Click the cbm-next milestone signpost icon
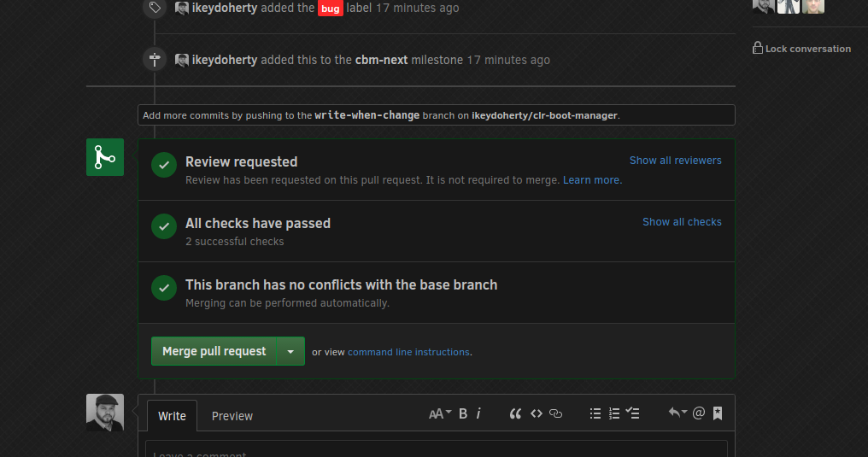868x457 pixels. 155,59
